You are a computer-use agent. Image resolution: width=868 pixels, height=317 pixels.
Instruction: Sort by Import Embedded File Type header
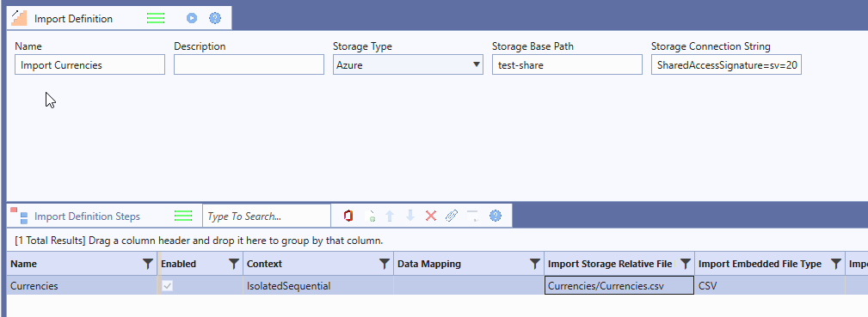pyautogui.click(x=760, y=264)
